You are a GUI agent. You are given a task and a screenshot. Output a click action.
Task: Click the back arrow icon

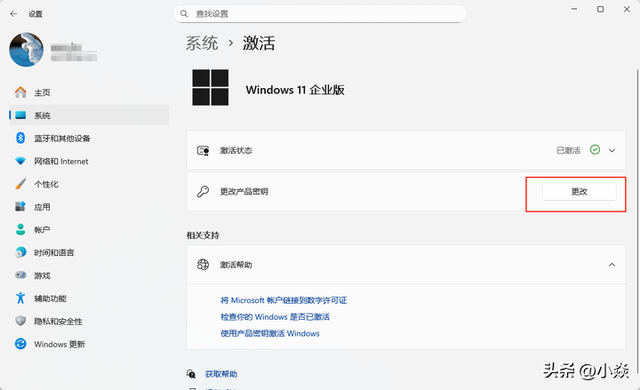tap(13, 14)
